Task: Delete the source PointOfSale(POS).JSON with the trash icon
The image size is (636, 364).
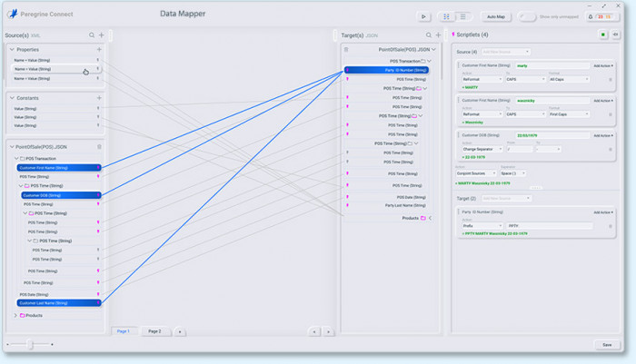Action: 99,147
